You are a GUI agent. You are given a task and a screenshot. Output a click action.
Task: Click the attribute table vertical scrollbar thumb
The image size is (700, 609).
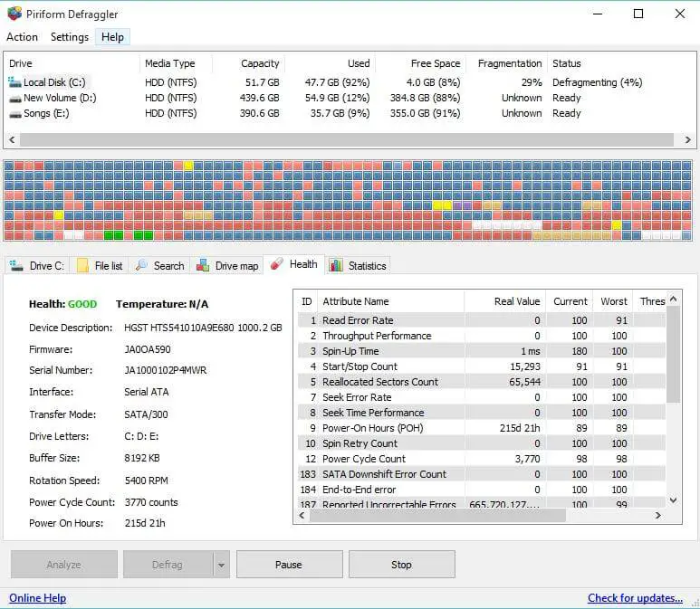point(673,355)
